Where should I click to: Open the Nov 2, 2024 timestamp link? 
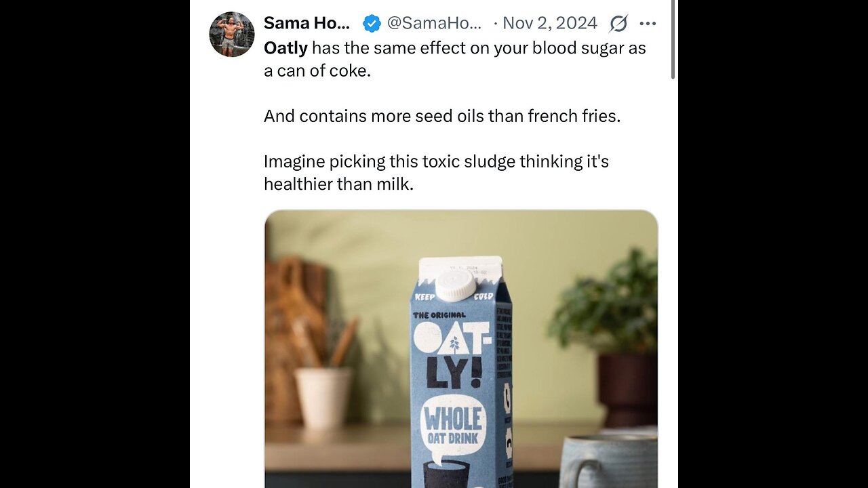point(549,24)
